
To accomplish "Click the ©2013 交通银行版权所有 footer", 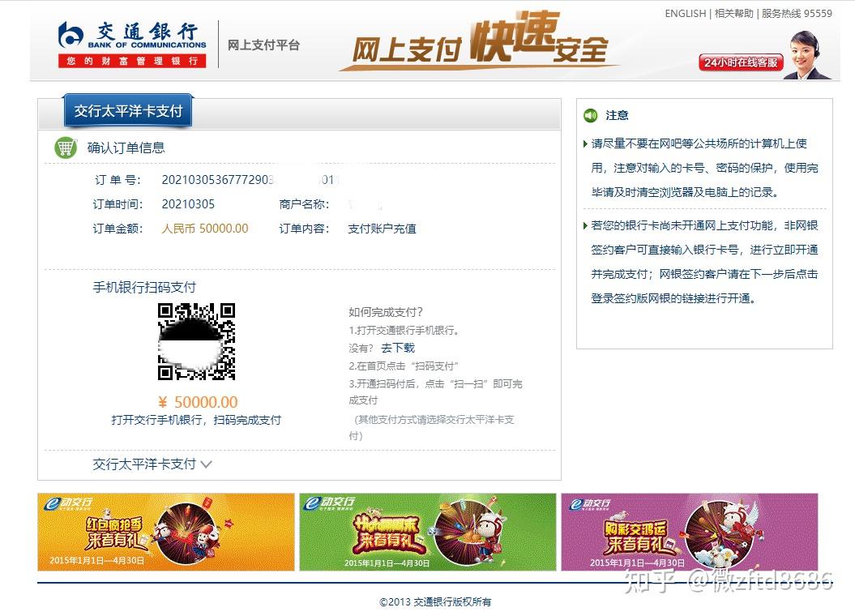I will 435,602.
